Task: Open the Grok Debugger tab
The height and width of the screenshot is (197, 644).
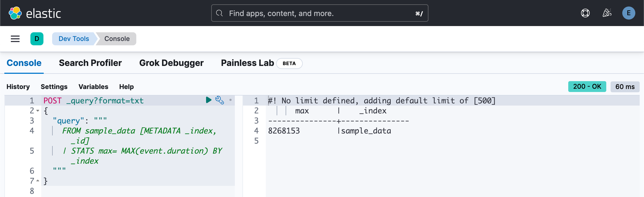Action: click(171, 63)
